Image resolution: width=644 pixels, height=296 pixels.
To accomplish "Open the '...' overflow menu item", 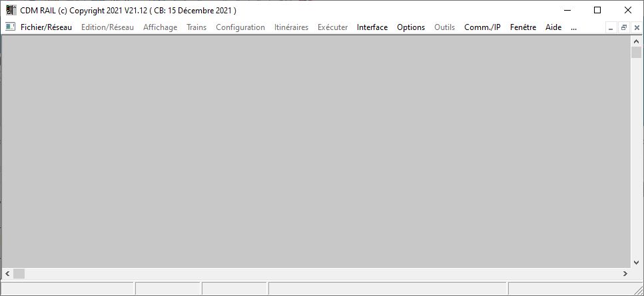I will pos(574,27).
